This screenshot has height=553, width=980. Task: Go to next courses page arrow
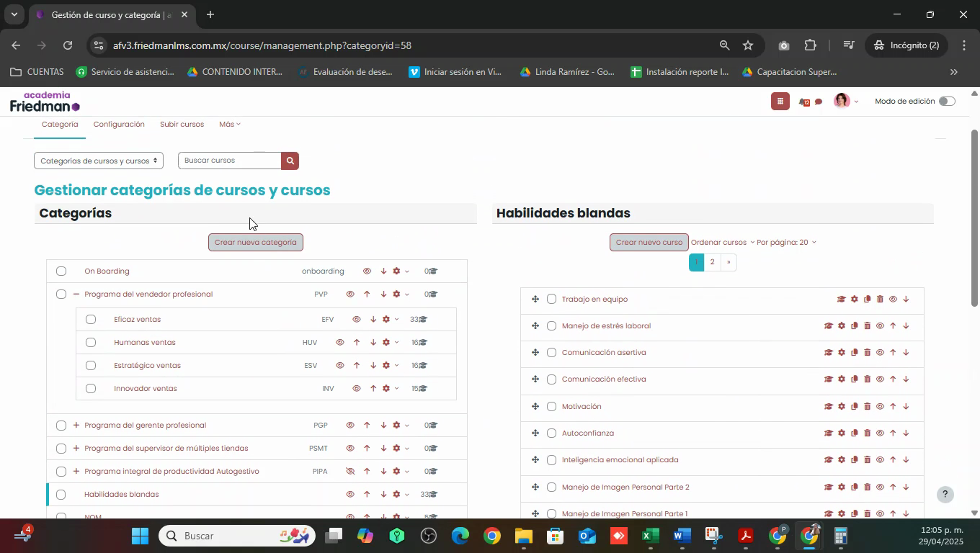click(x=729, y=262)
